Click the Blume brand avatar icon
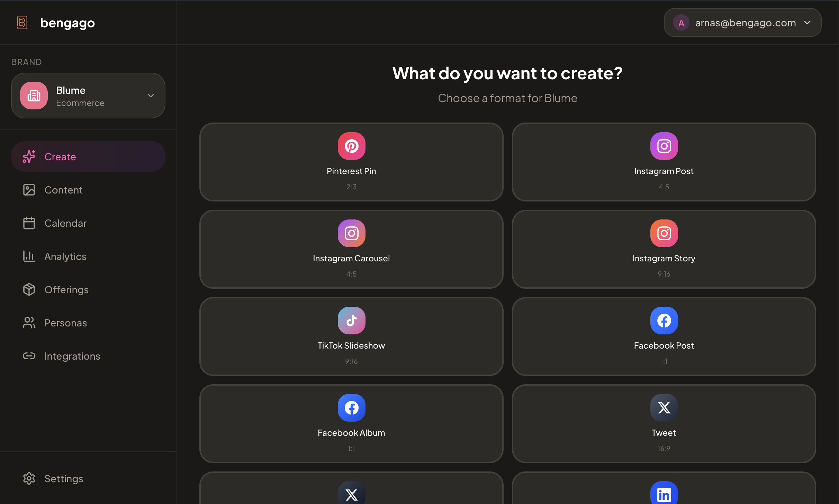 (34, 96)
